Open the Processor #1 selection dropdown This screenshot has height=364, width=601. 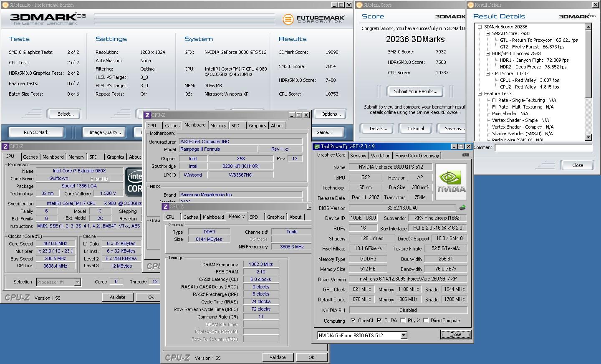point(77,282)
